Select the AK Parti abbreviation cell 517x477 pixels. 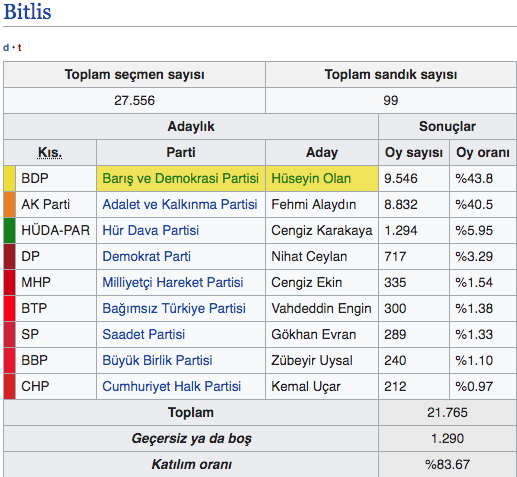(x=56, y=204)
